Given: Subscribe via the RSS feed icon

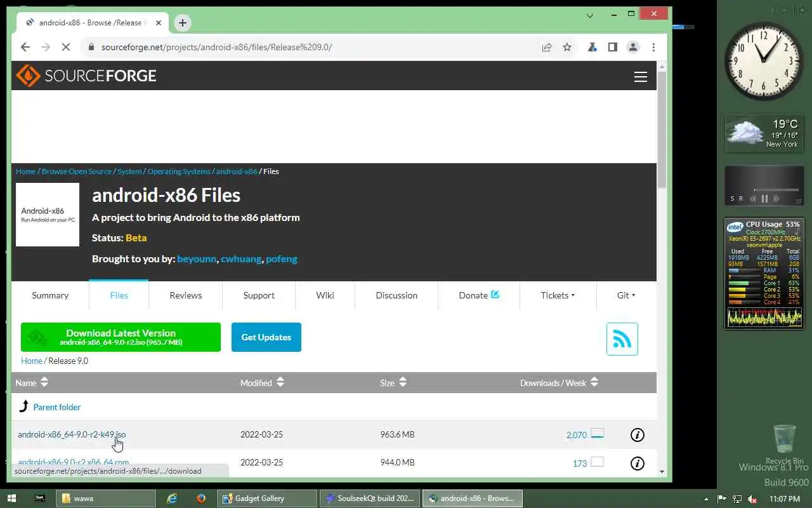Looking at the screenshot, I should coord(622,339).
